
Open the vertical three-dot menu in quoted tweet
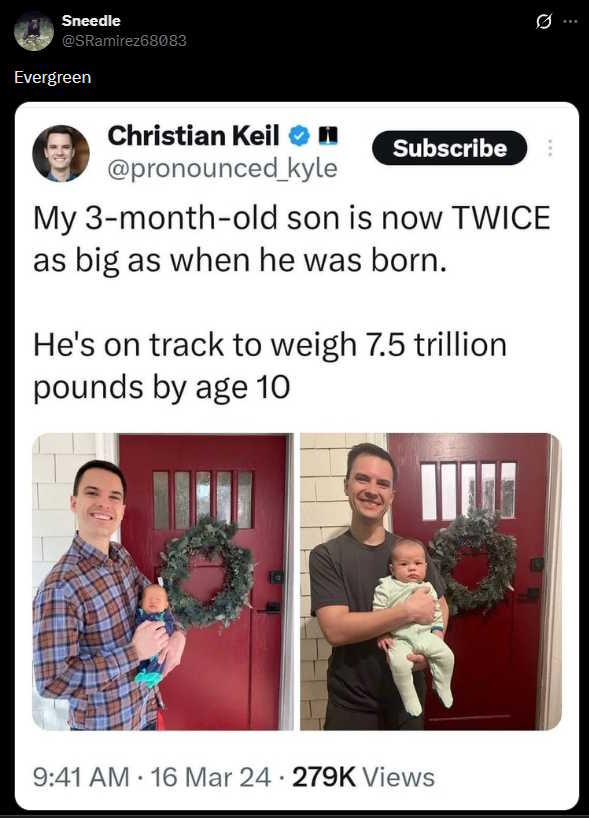[x=549, y=148]
